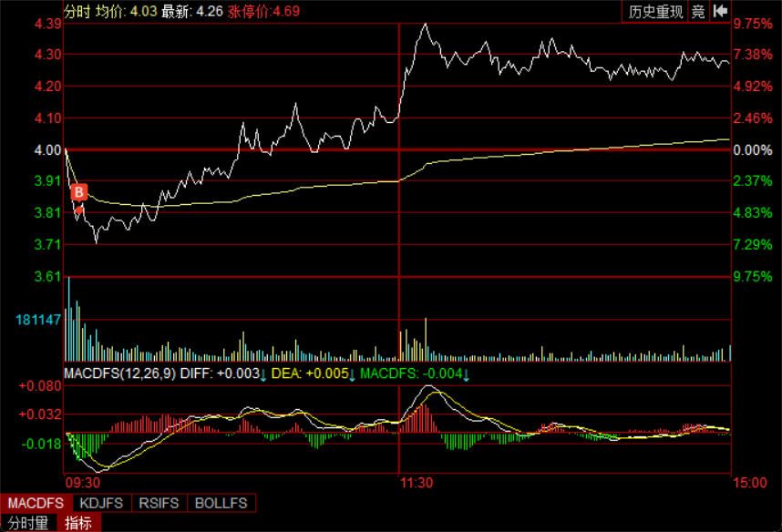Open 历史重现 history replay
The height and width of the screenshot is (532, 782).
[x=654, y=11]
